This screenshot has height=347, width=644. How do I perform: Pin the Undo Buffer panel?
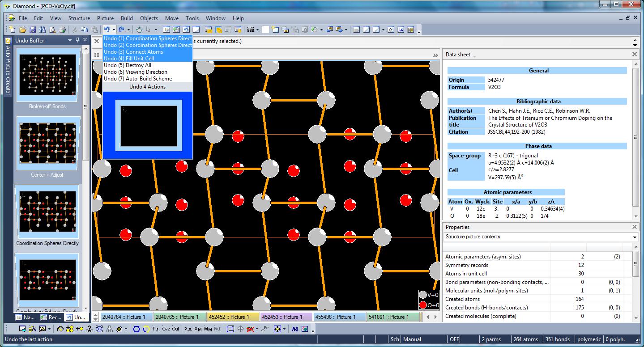77,40
